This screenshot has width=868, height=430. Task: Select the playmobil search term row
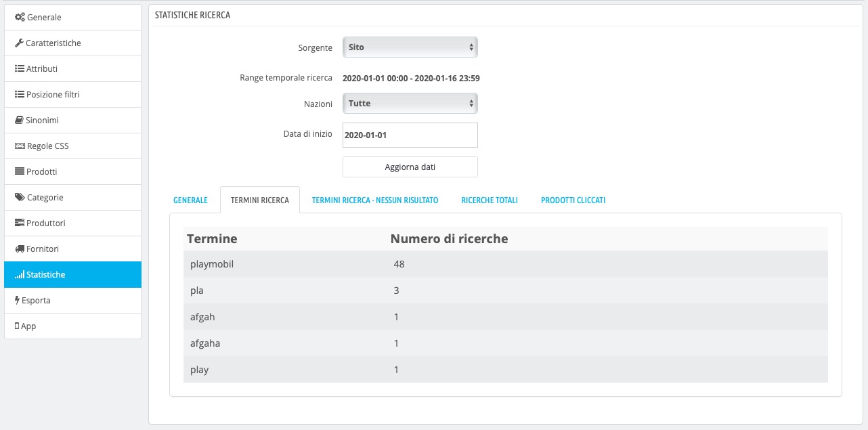(x=506, y=264)
